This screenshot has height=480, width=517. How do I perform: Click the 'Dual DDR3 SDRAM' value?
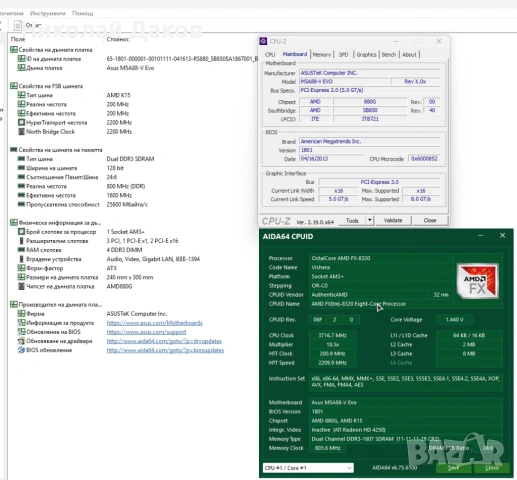coord(130,159)
